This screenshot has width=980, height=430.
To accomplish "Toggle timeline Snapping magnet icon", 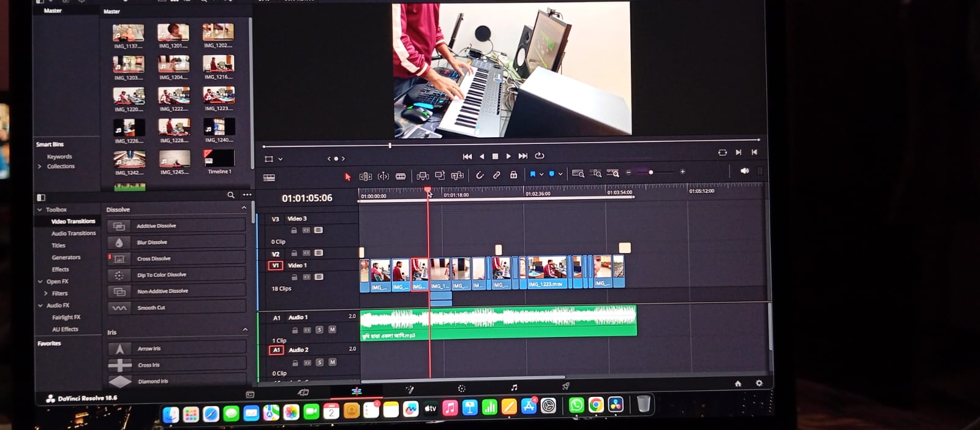I will tap(480, 175).
